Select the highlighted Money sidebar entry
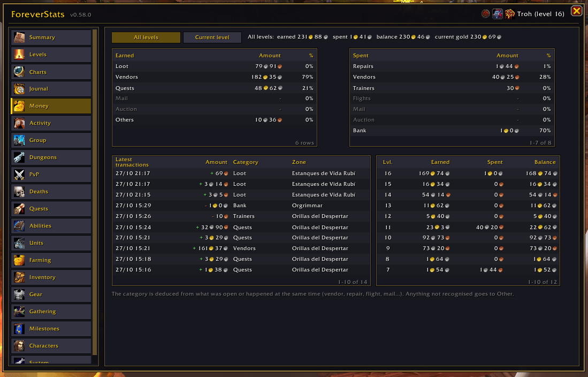Screen dimensions: 588x377 coord(51,106)
